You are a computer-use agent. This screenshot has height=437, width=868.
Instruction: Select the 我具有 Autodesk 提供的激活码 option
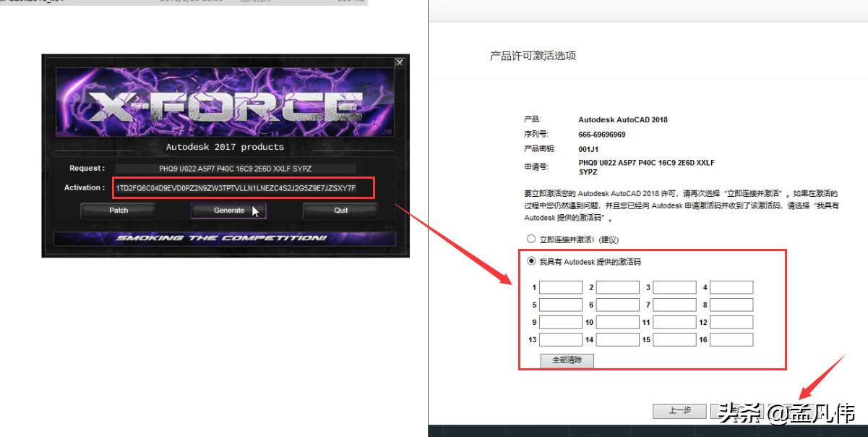(x=533, y=262)
